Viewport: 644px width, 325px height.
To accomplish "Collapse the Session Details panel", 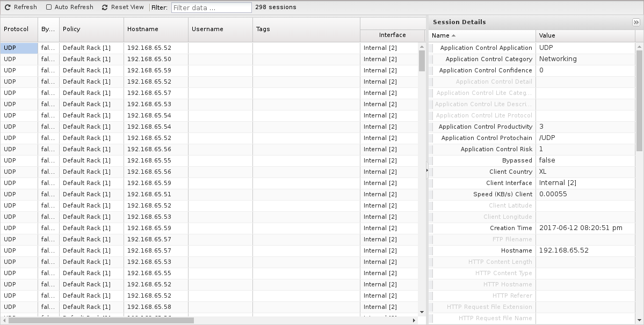I will [x=636, y=23].
